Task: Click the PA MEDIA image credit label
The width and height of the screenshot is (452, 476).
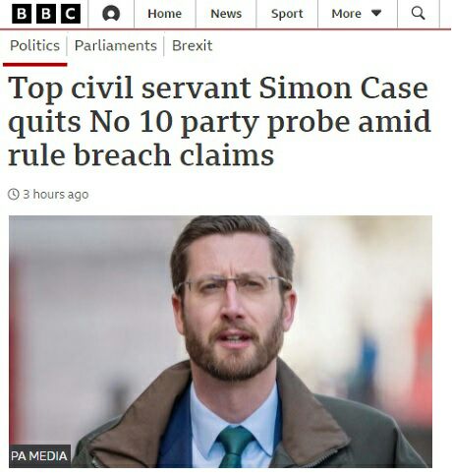Action: 39,455
